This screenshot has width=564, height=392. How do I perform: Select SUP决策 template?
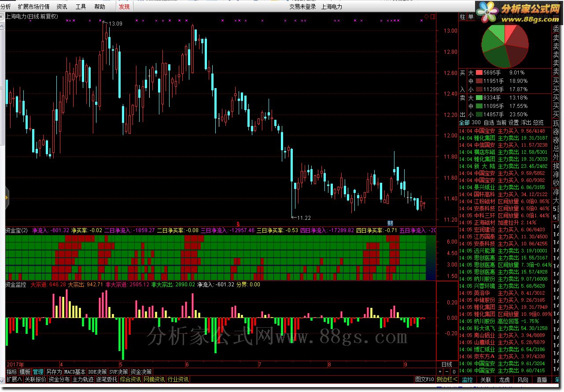click(x=119, y=372)
